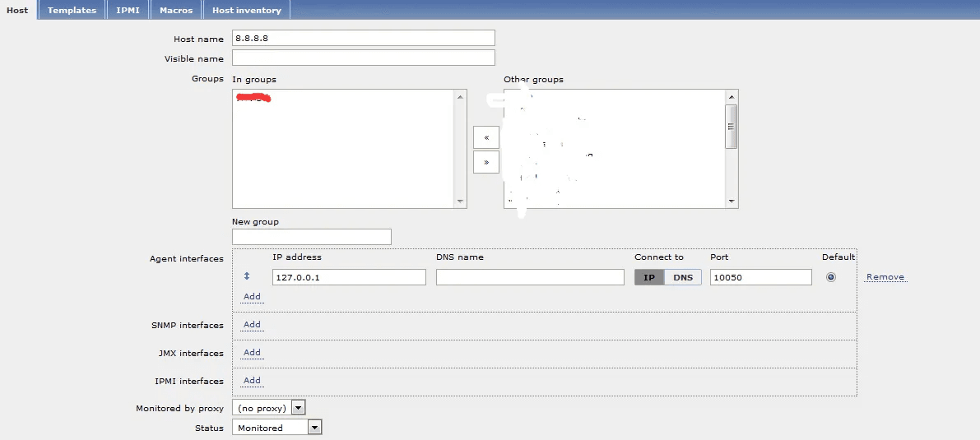The image size is (980, 440).
Task: Click the agent interface drag handle icon
Action: pos(247,276)
